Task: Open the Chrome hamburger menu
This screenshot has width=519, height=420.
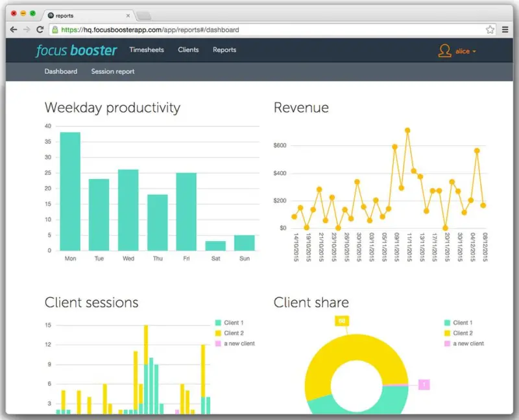Action: pyautogui.click(x=505, y=30)
